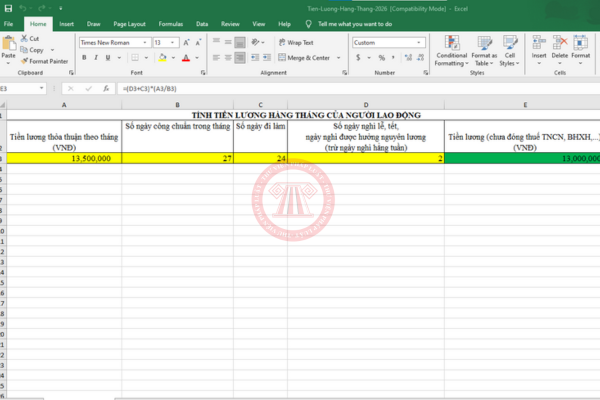Switch to the Data tab
Viewport: 600px width, 400px height.
pos(202,24)
